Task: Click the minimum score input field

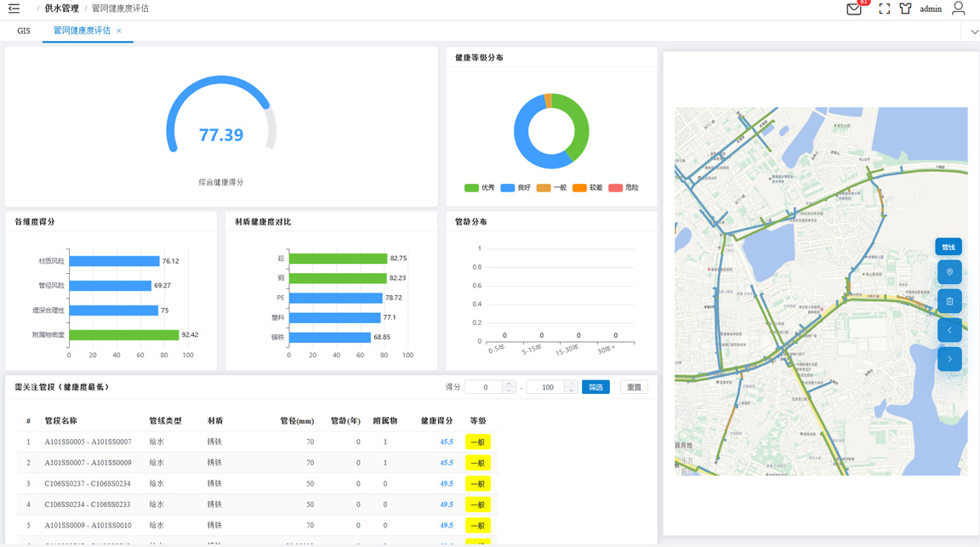Action: (485, 387)
